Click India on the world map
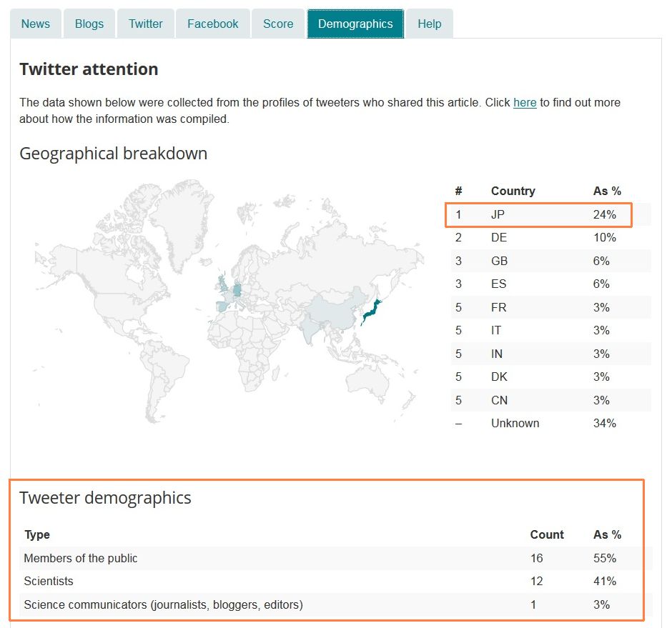This screenshot has width=672, height=628. (309, 330)
